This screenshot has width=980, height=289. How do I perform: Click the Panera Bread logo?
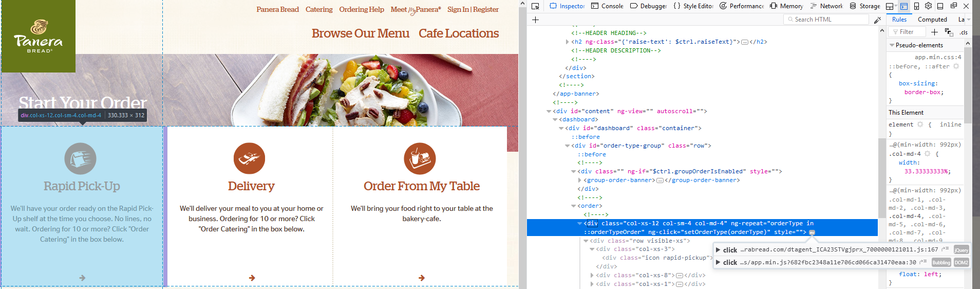(x=38, y=36)
